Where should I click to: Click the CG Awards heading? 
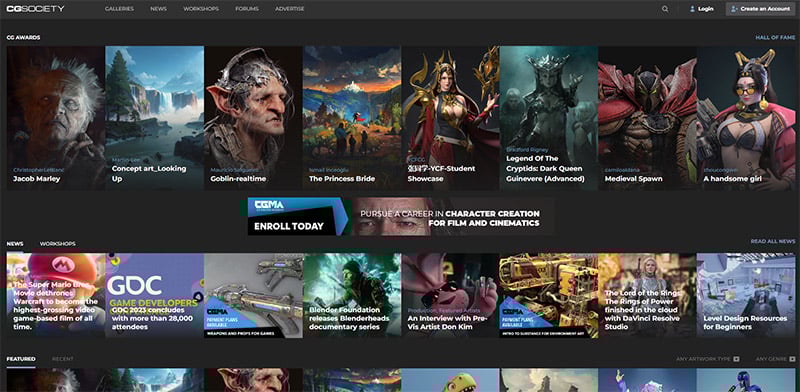tap(23, 38)
